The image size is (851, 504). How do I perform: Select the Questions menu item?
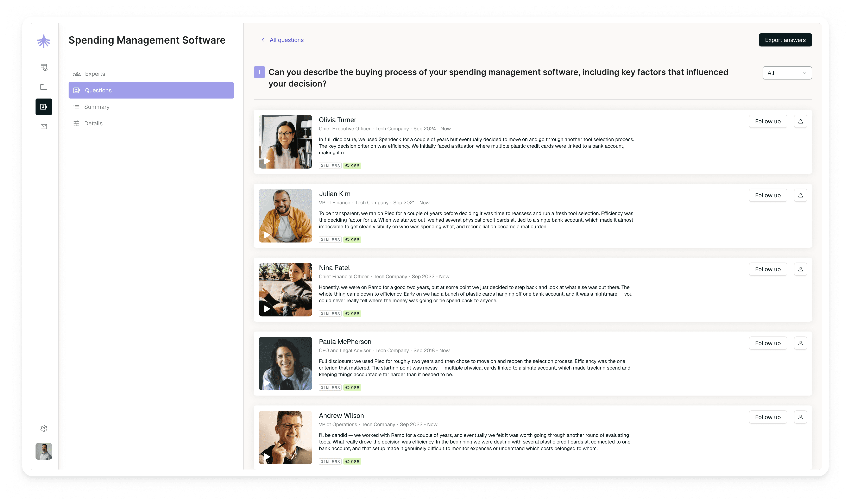pyautogui.click(x=151, y=90)
